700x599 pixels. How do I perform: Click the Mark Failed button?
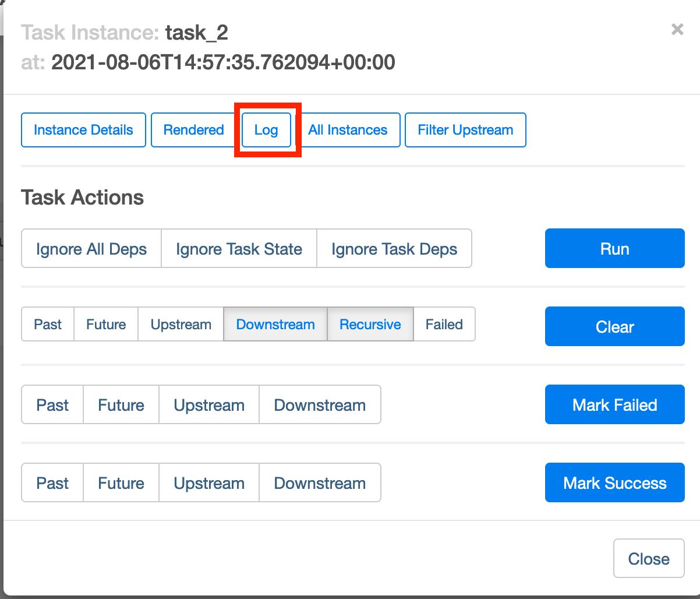614,405
